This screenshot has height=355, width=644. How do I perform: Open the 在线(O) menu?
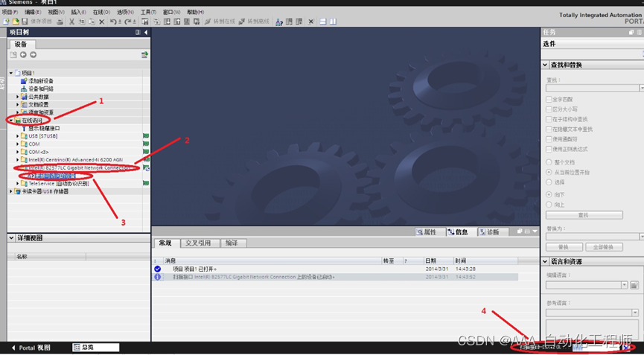point(101,12)
